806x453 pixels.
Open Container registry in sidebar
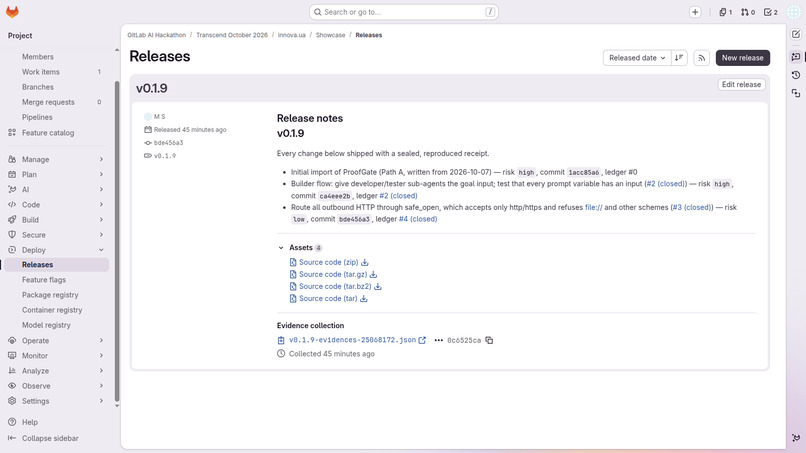point(57,310)
